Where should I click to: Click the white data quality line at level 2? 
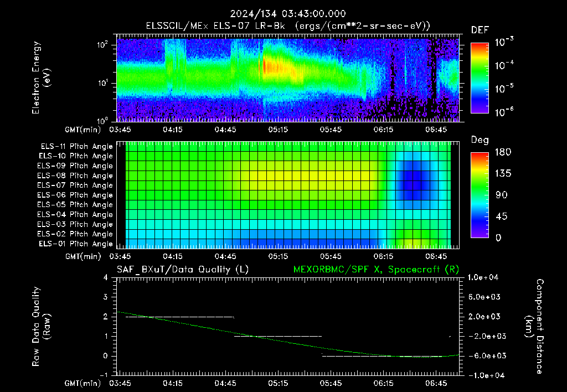[x=180, y=317]
